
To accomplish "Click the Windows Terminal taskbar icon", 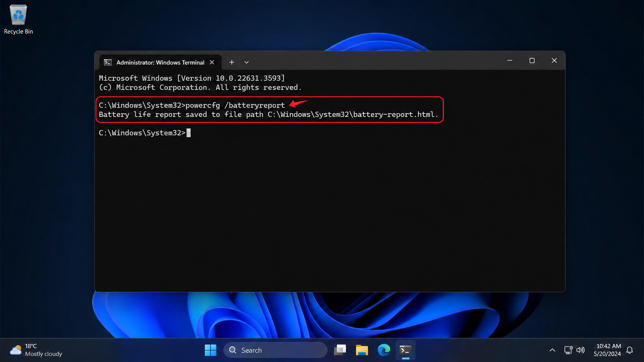I will click(405, 350).
